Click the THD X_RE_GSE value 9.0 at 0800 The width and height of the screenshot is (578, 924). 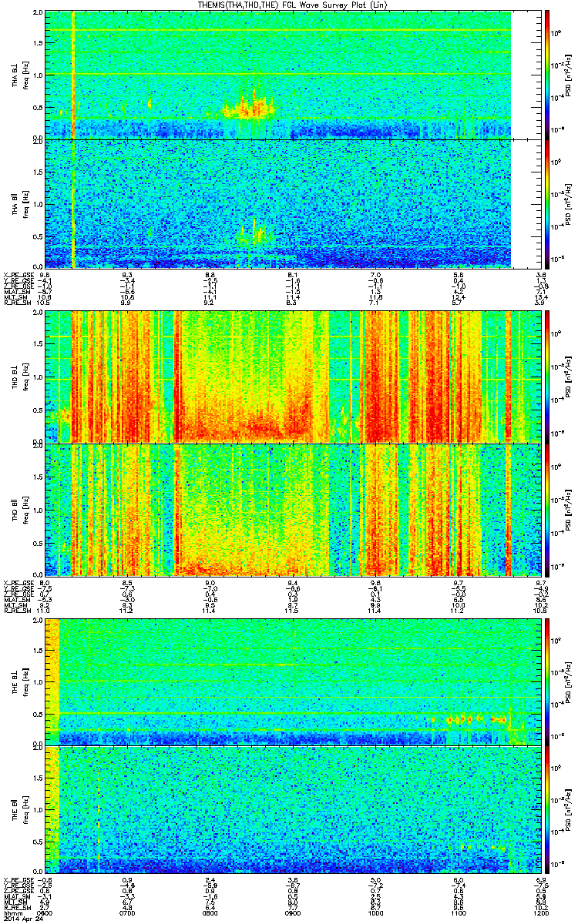coord(210,582)
